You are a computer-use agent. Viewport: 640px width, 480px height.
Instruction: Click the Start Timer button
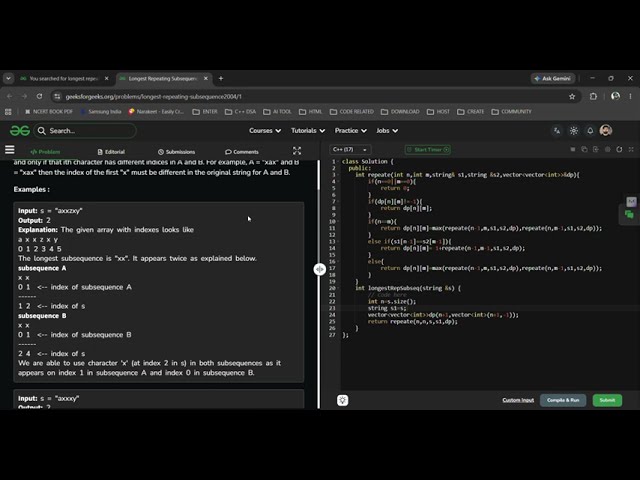tap(427, 149)
